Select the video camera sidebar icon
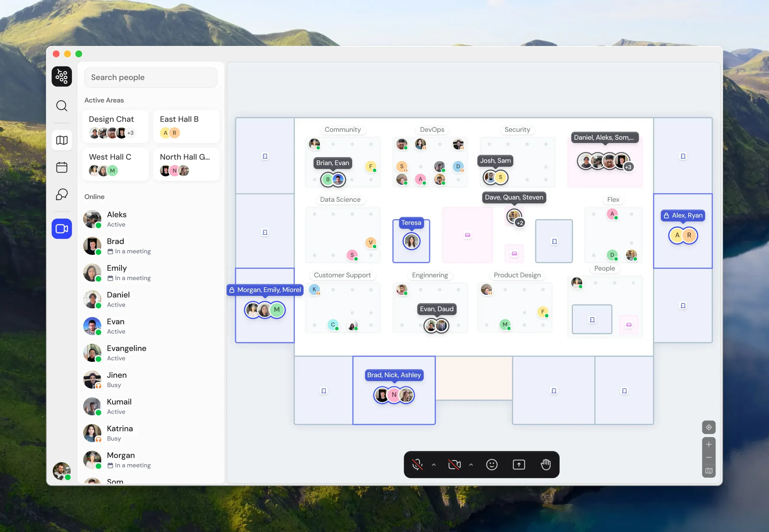The height and width of the screenshot is (532, 769). coord(62,229)
